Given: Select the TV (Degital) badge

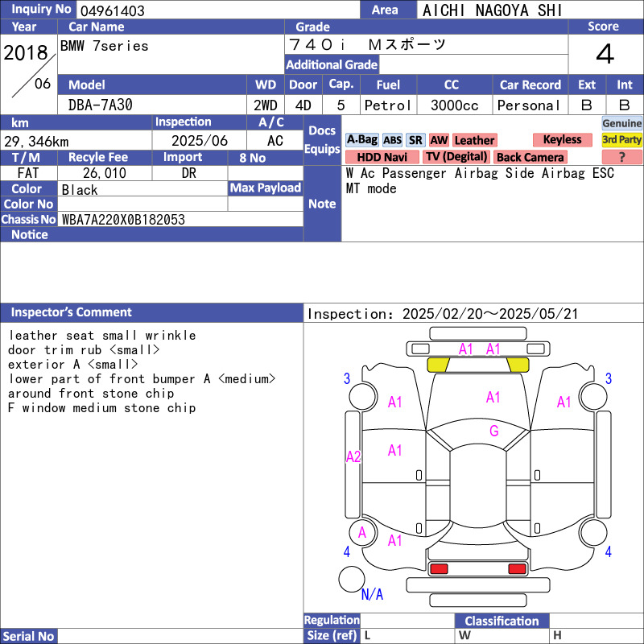Looking at the screenshot, I should pyautogui.click(x=456, y=157).
